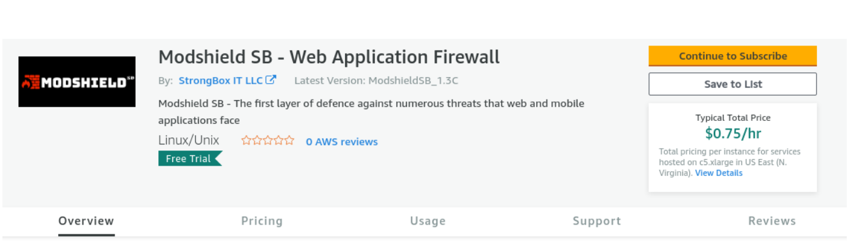Click the first rating star
This screenshot has height=247, width=868.
tap(246, 141)
